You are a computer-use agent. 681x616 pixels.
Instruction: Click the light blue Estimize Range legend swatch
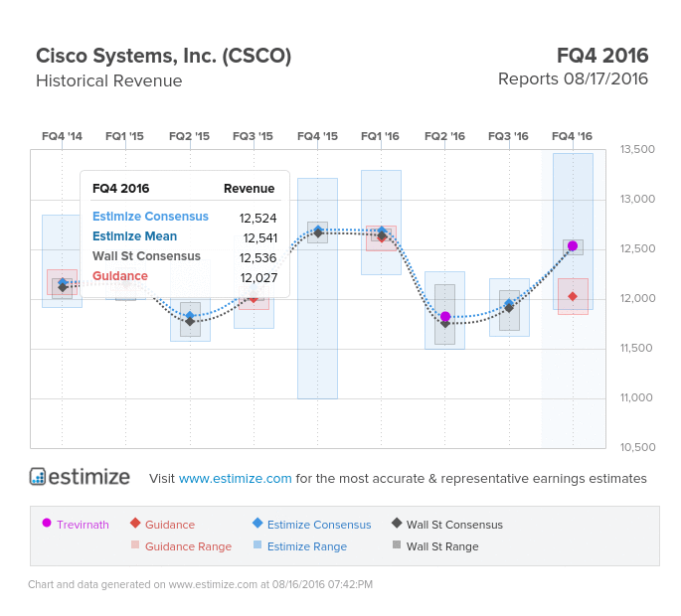click(x=257, y=544)
